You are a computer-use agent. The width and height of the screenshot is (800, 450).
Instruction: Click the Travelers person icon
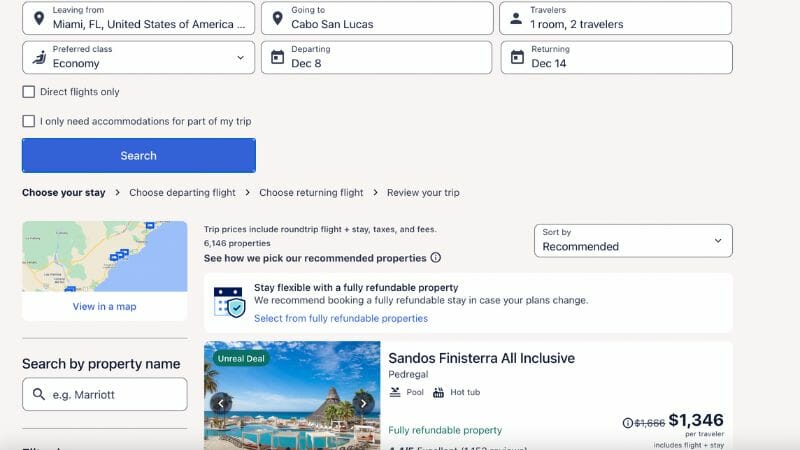[516, 18]
